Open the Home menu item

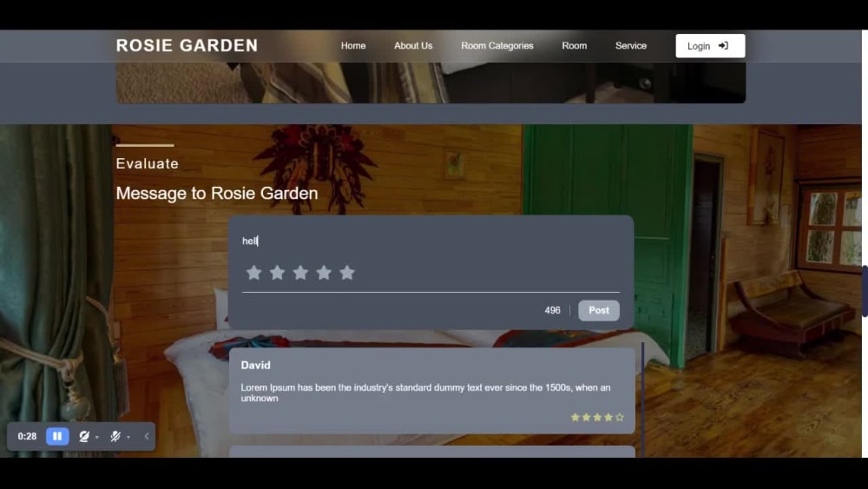(x=353, y=46)
